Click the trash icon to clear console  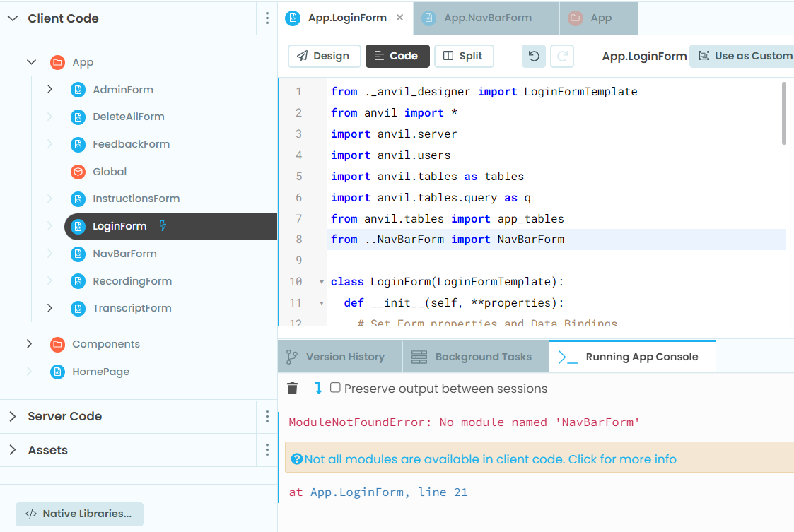[292, 389]
